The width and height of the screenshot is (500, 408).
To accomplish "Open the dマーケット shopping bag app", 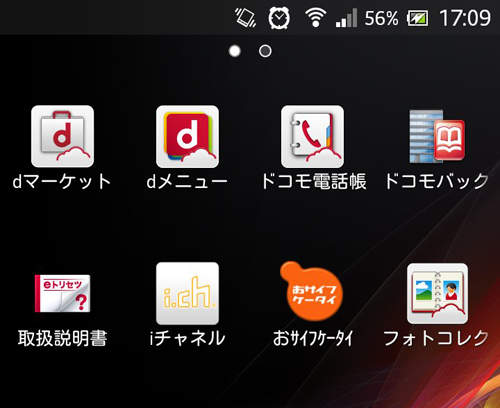I will point(62,136).
